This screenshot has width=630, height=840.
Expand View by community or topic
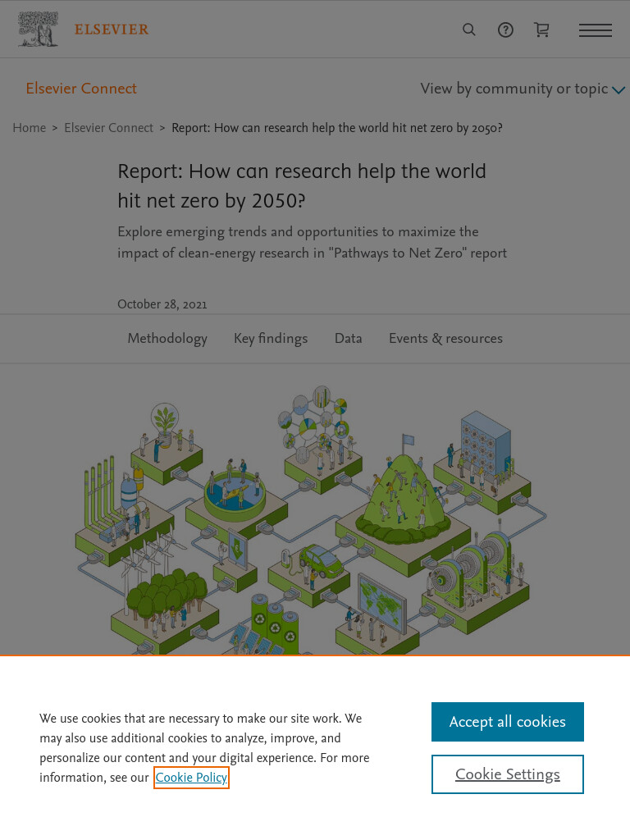pyautogui.click(x=523, y=89)
